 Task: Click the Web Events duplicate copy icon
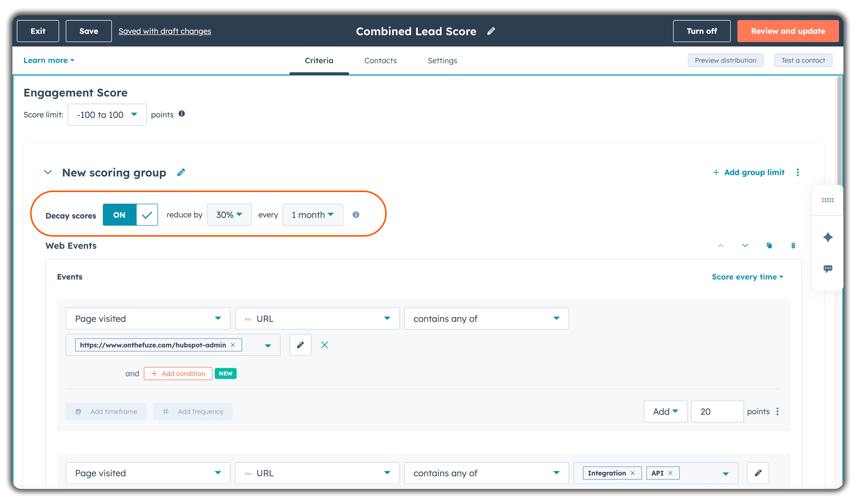tap(769, 246)
